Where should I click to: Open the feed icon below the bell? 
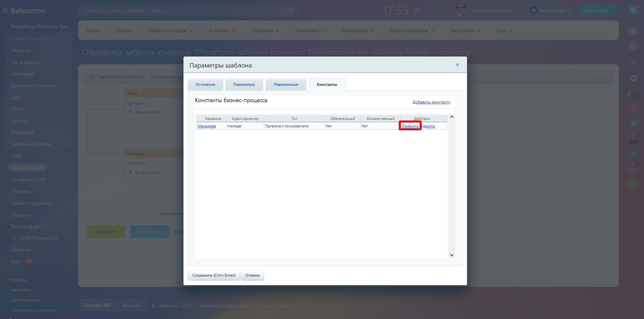[633, 46]
